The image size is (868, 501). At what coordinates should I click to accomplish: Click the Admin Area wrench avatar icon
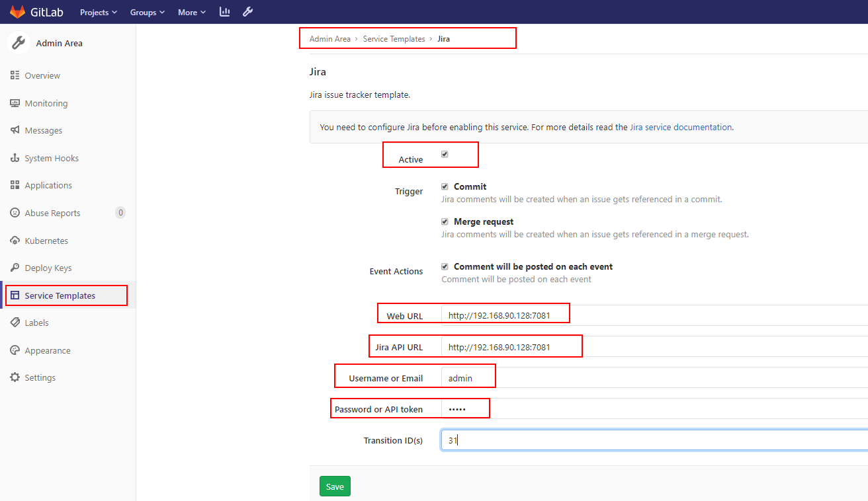click(x=19, y=43)
